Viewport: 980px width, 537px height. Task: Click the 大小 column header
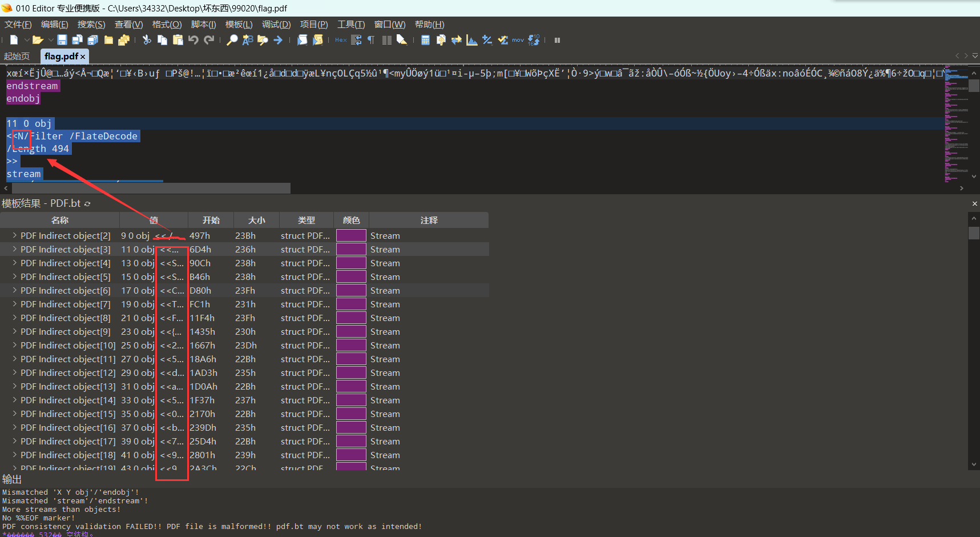(x=257, y=220)
